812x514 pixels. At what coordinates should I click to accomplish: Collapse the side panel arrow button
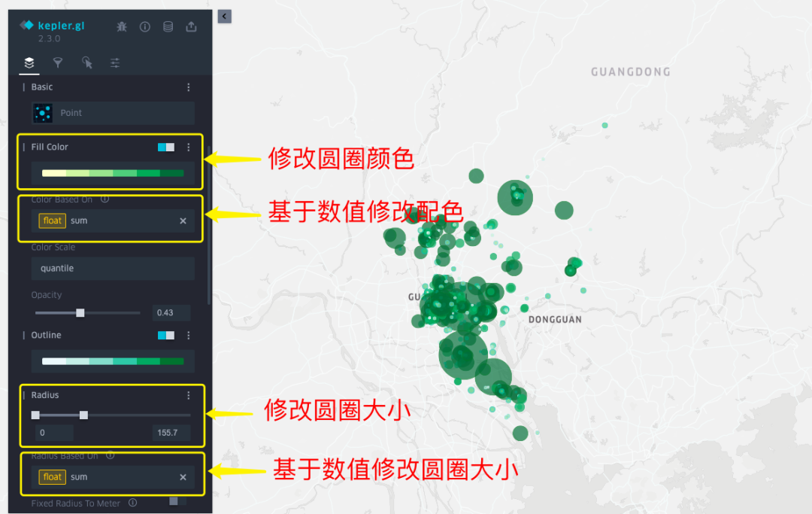(224, 17)
